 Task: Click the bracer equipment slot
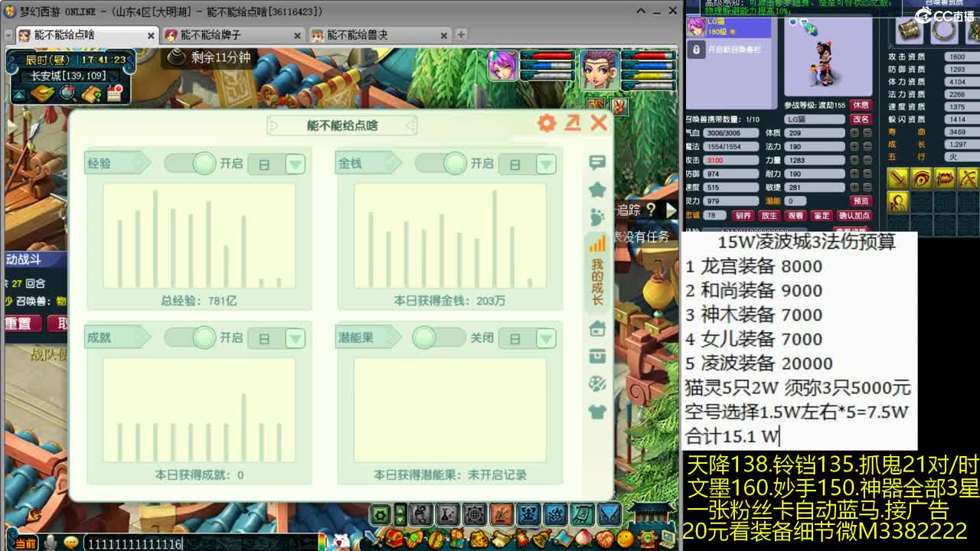[x=910, y=29]
